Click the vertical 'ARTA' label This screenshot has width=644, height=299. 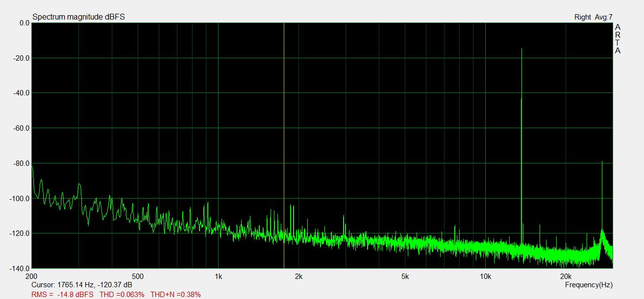[618, 39]
